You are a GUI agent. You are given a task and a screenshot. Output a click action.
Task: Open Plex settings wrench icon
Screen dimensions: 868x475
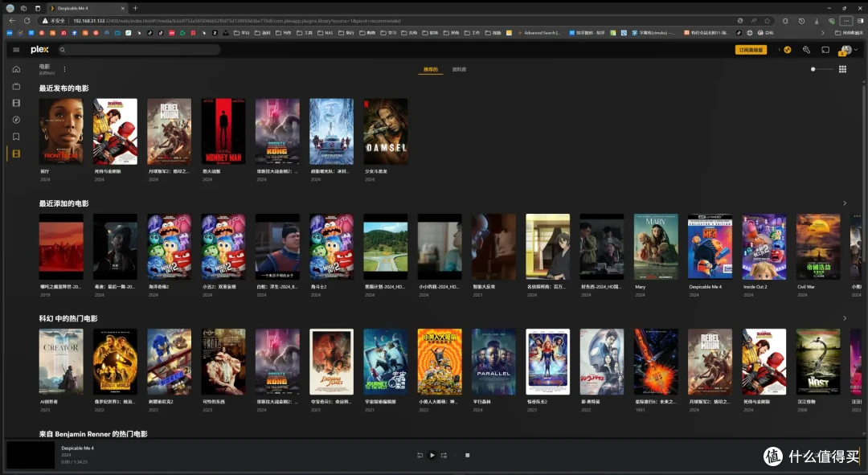pyautogui.click(x=807, y=50)
